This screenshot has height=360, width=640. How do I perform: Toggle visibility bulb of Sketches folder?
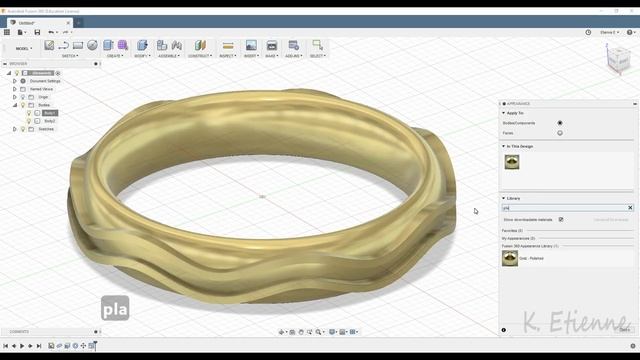click(x=23, y=129)
